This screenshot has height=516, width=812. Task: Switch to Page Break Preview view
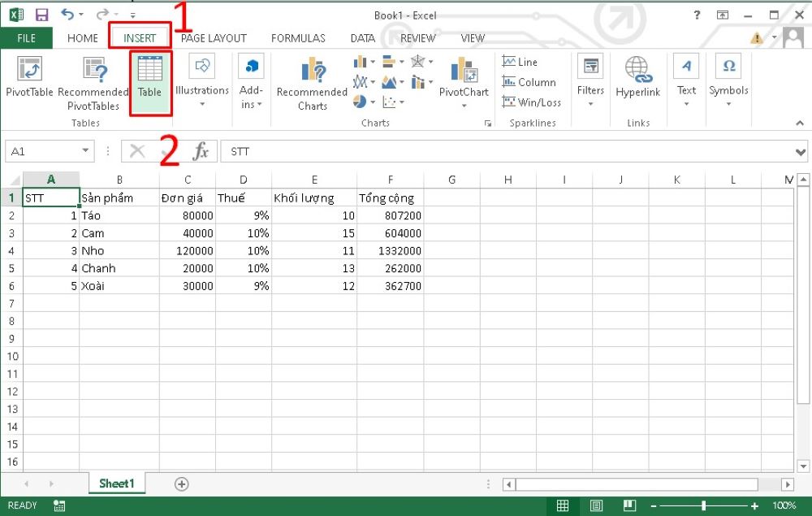(630, 505)
